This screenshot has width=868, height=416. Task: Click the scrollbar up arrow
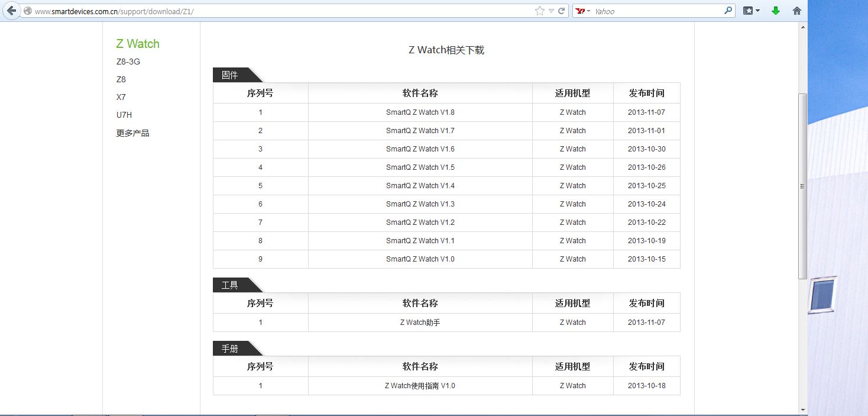(803, 27)
